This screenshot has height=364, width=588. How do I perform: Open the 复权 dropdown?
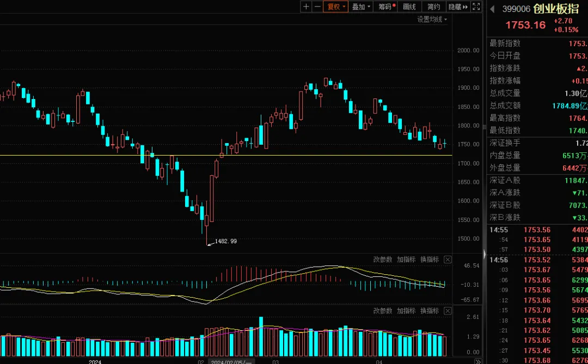click(x=336, y=7)
